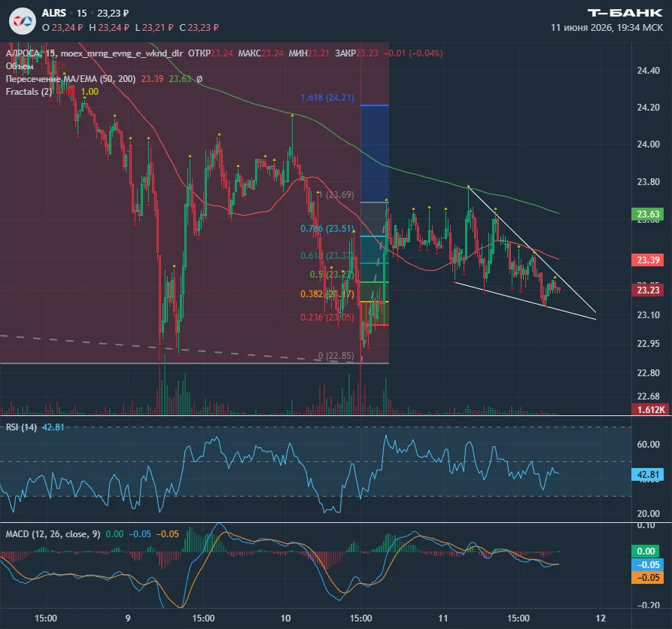Click the green 23.63 EMA price tag

point(648,214)
